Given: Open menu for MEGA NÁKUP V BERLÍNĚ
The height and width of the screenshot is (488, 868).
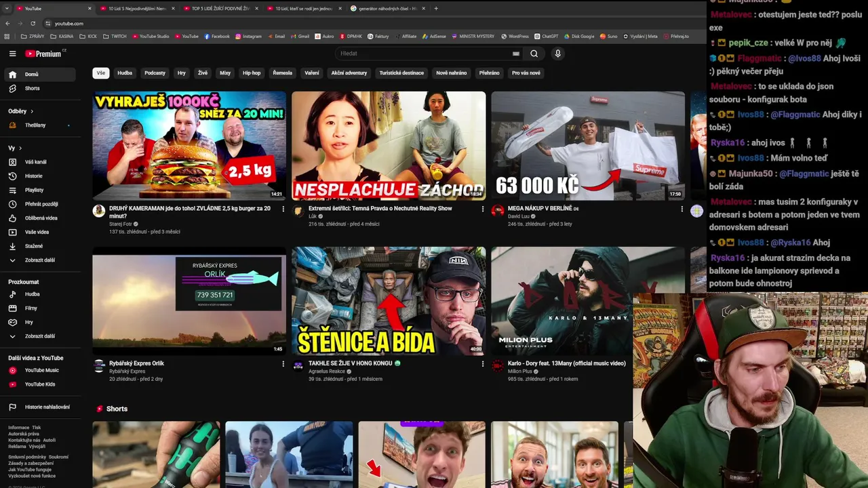Looking at the screenshot, I should point(682,209).
